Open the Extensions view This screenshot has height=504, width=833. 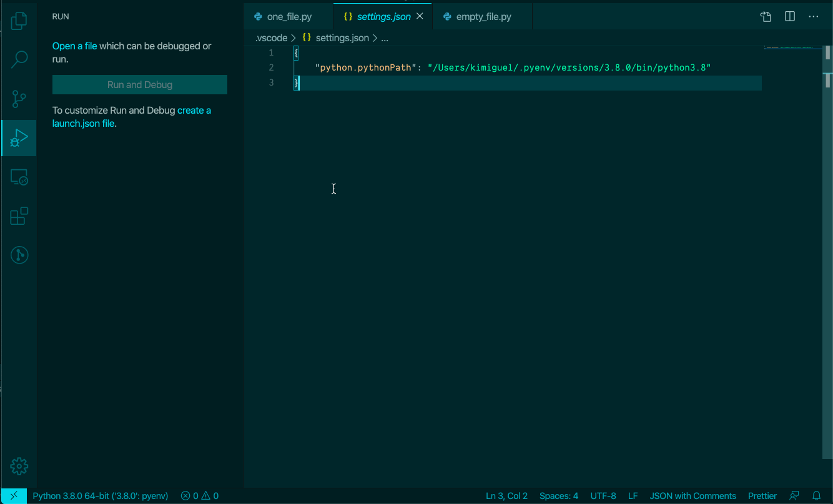[19, 215]
